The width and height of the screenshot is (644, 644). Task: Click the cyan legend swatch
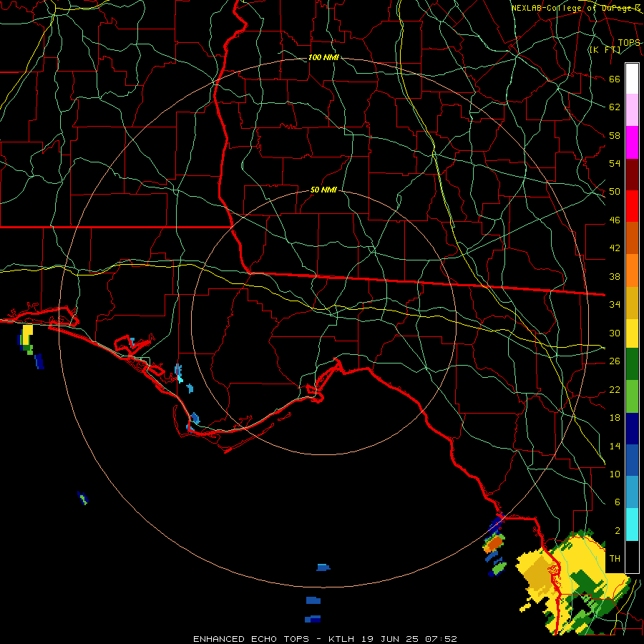pyautogui.click(x=632, y=525)
